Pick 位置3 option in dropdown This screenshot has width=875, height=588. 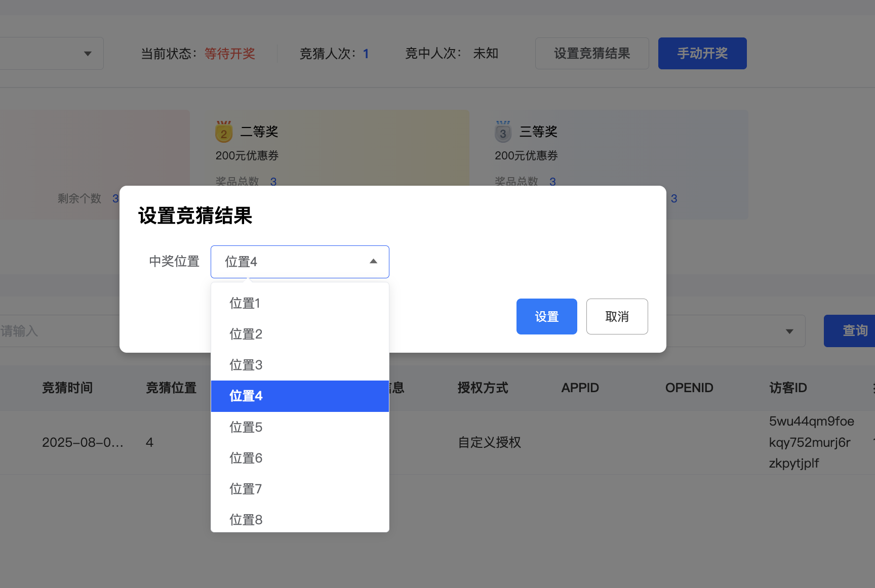click(x=246, y=365)
